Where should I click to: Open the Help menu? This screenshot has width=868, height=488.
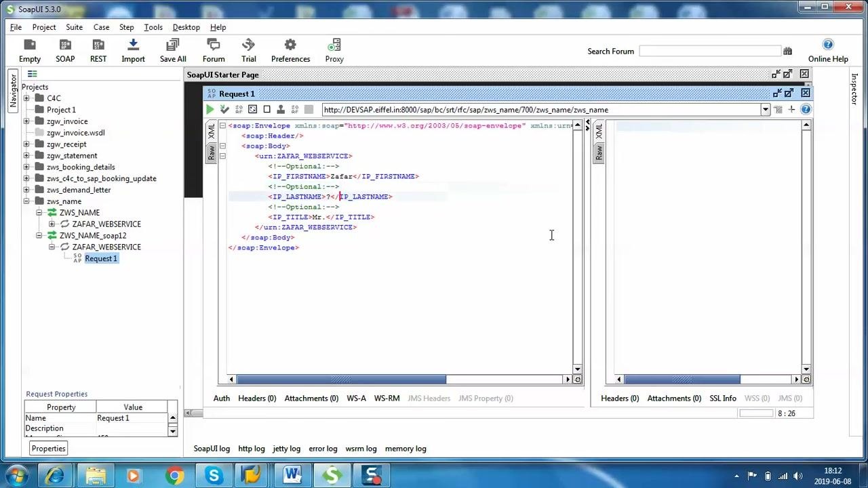pos(218,27)
